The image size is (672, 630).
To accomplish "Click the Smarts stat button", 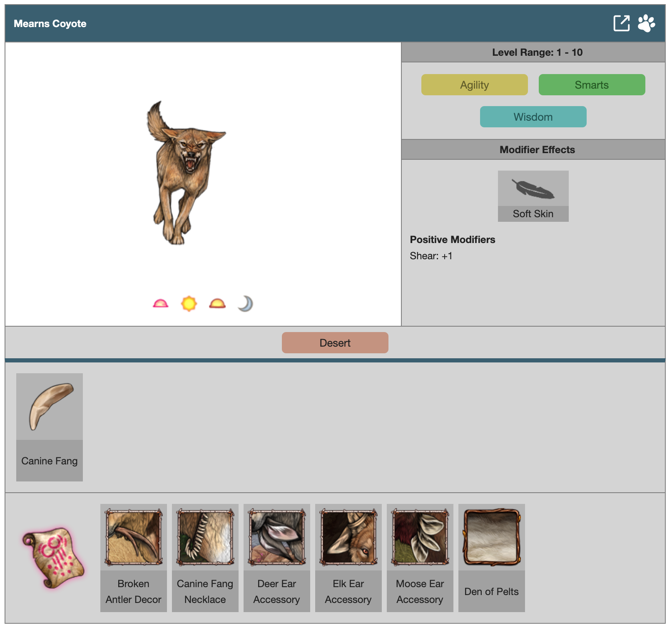I will [592, 85].
